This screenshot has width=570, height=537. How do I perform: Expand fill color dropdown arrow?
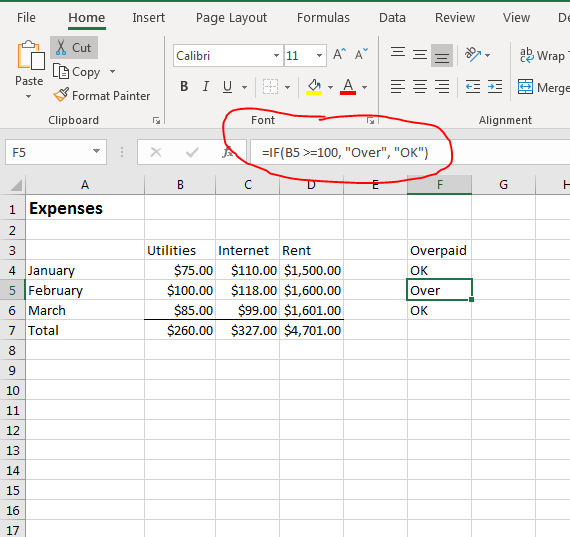click(x=330, y=87)
